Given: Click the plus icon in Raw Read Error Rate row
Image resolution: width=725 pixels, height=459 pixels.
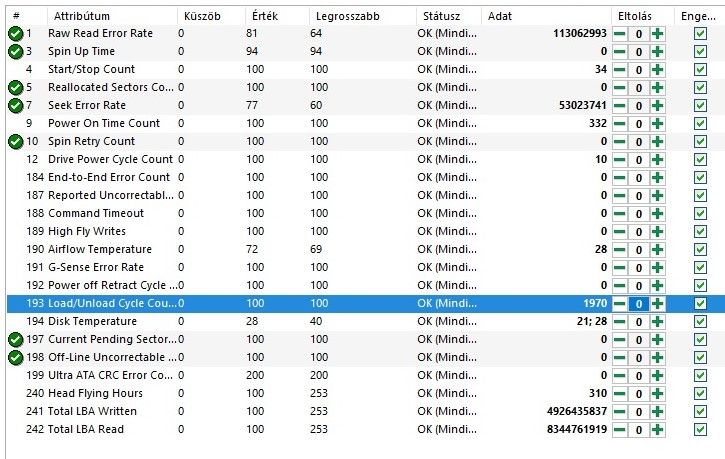Looking at the screenshot, I should pyautogui.click(x=657, y=33).
